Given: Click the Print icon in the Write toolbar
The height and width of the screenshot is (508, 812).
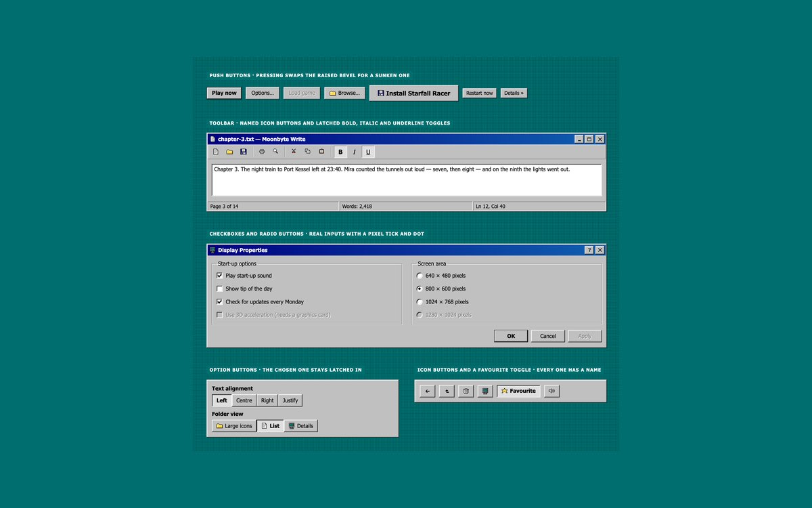Looking at the screenshot, I should 262,152.
